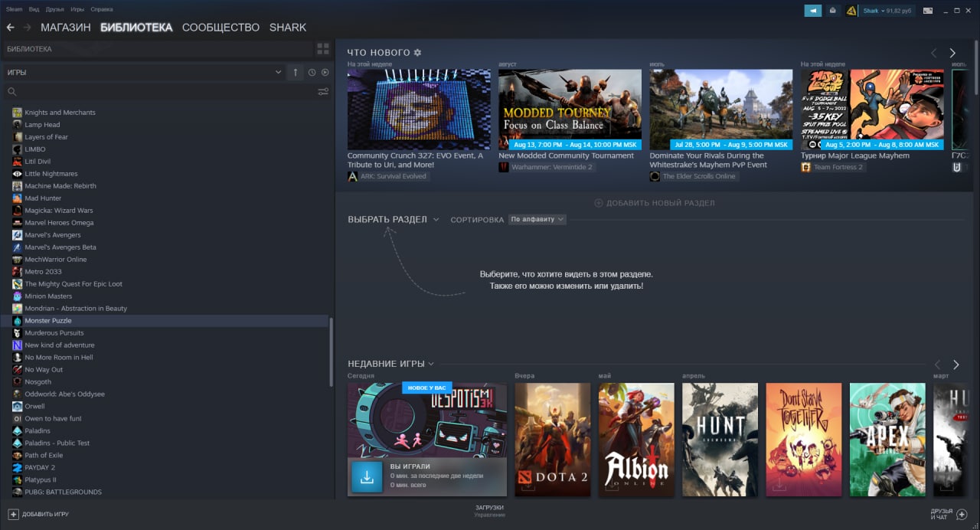Viewport: 980px width, 530px height.
Task: Launch Big Picture mode icon
Action: point(928,11)
